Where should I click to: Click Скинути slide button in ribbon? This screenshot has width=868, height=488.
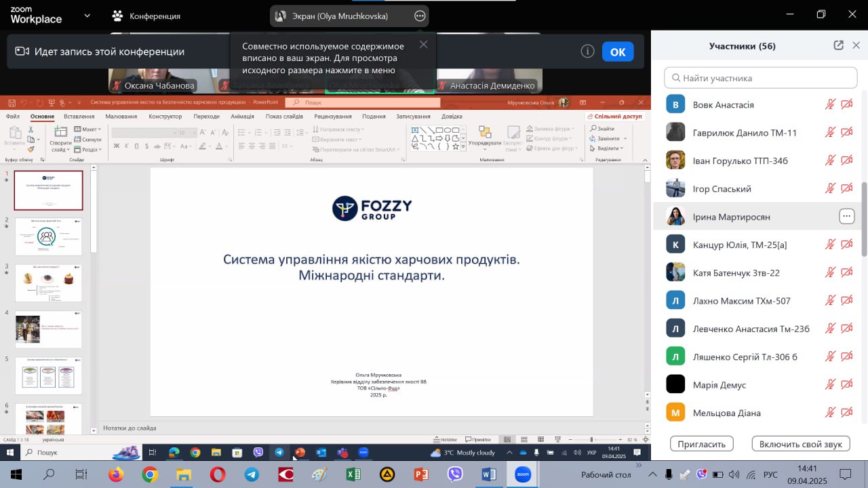tap(87, 140)
